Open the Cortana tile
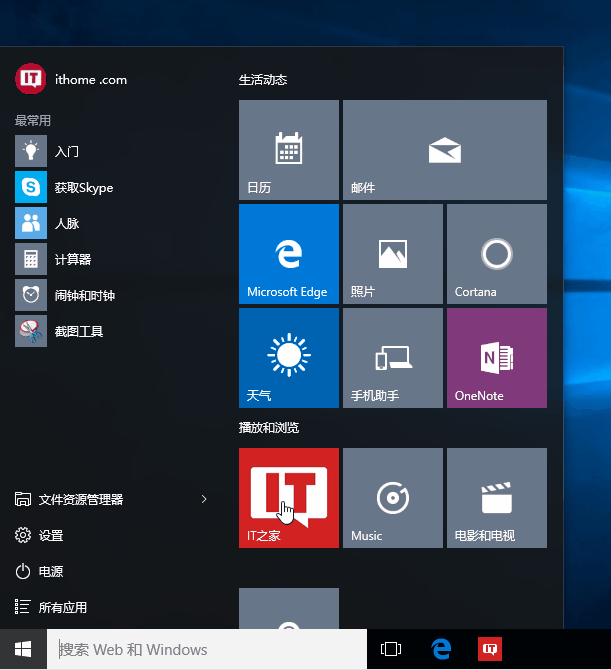The height and width of the screenshot is (670, 611). click(x=496, y=254)
